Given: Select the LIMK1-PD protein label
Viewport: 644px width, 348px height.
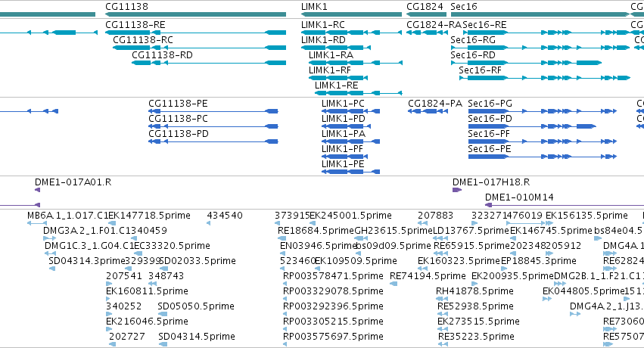Looking at the screenshot, I should pyautogui.click(x=344, y=119).
